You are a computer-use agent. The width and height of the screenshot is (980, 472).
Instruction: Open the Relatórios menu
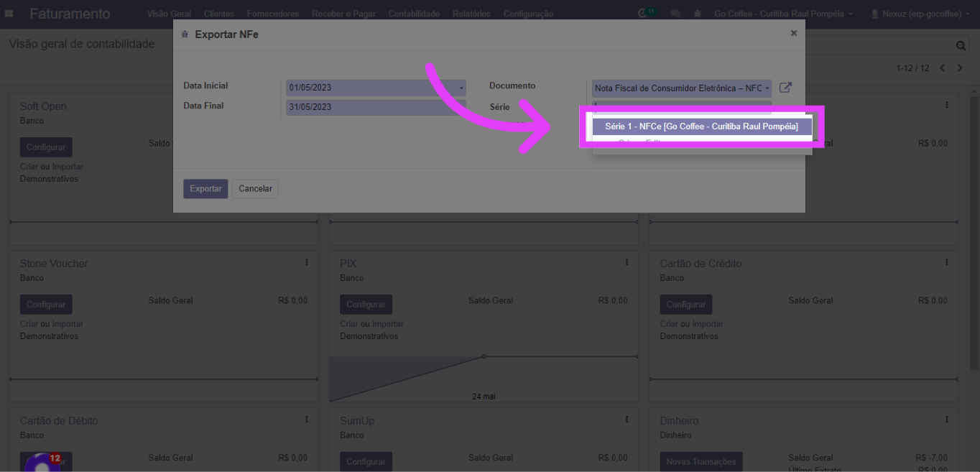click(x=471, y=14)
